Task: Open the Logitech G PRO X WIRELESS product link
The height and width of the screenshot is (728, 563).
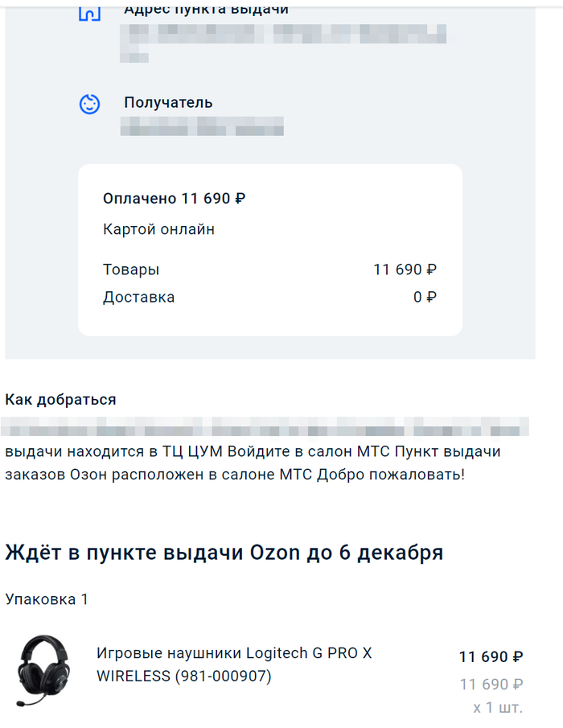Action: click(x=234, y=664)
